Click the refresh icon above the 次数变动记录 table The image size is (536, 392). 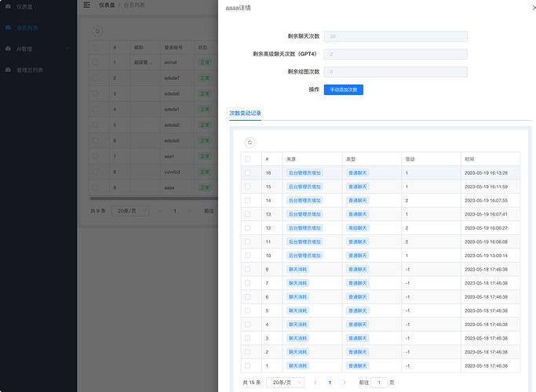(250, 143)
